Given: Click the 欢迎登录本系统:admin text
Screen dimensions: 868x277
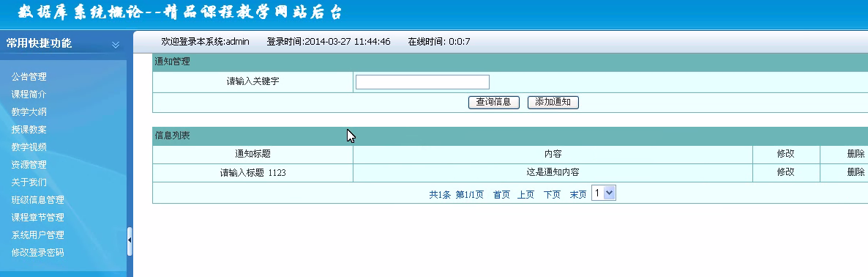Looking at the screenshot, I should [206, 42].
